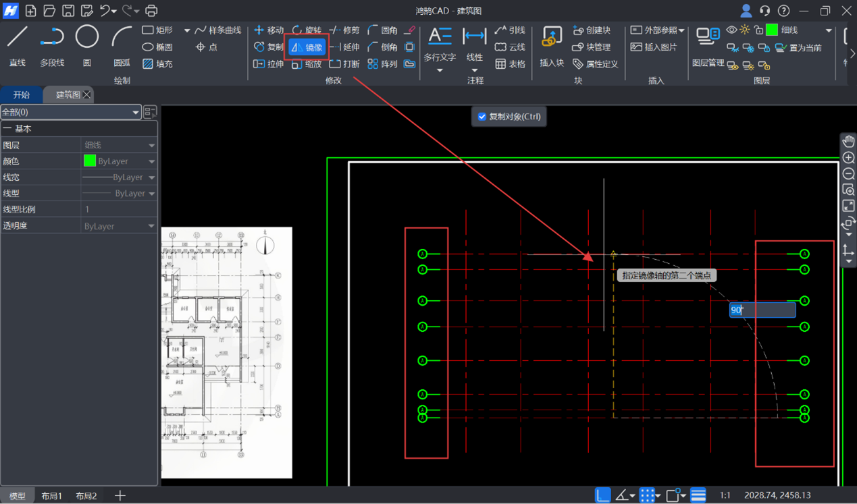Click the 置为当前 button
The height and width of the screenshot is (504, 857).
click(799, 48)
